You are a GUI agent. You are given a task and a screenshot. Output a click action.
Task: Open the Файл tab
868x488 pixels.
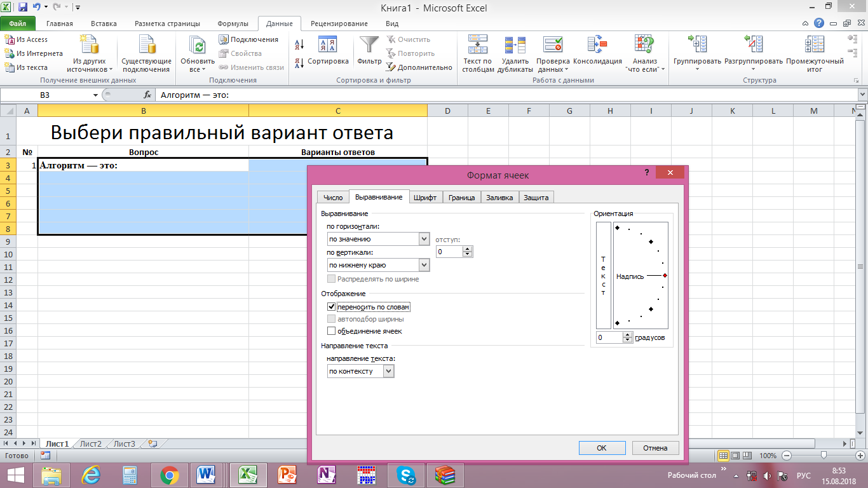click(x=18, y=24)
